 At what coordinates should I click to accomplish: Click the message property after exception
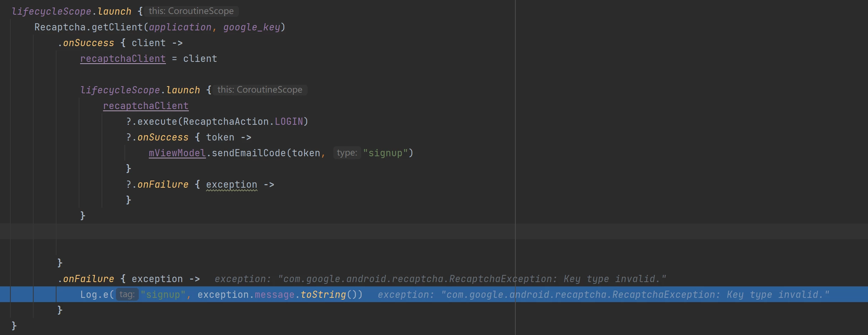(275, 295)
